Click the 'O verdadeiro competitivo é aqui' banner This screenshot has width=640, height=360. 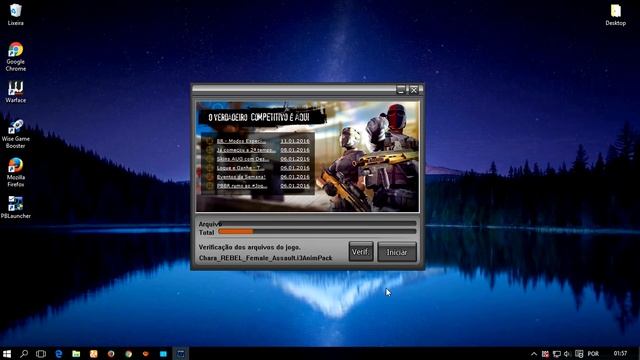pos(262,117)
